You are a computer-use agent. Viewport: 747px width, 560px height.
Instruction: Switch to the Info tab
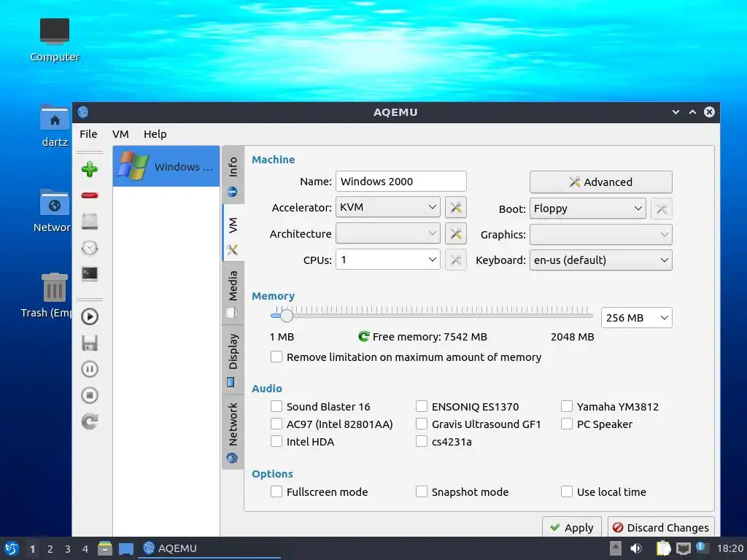pyautogui.click(x=233, y=174)
